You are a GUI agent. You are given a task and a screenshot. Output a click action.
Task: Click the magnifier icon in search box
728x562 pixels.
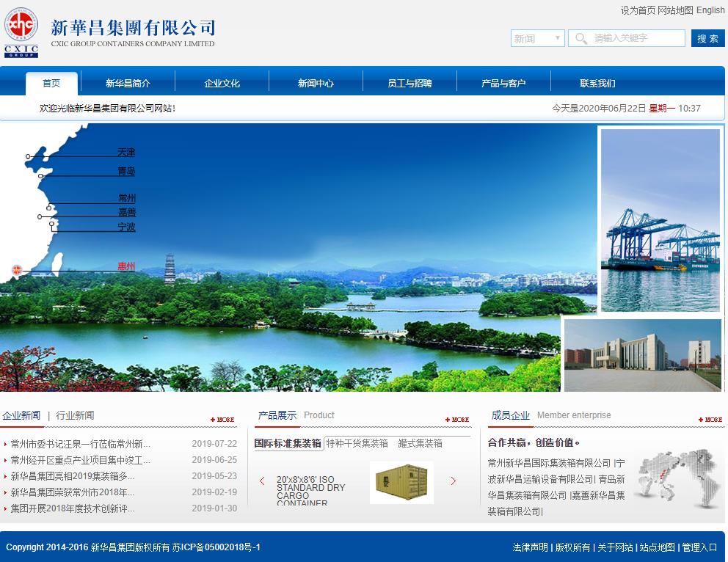click(580, 39)
